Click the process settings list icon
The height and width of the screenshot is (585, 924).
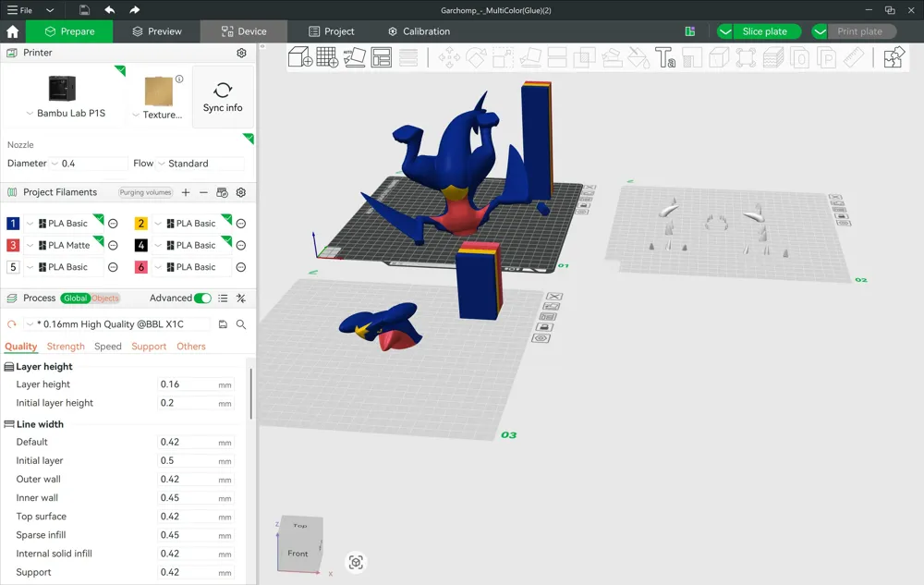[223, 299]
